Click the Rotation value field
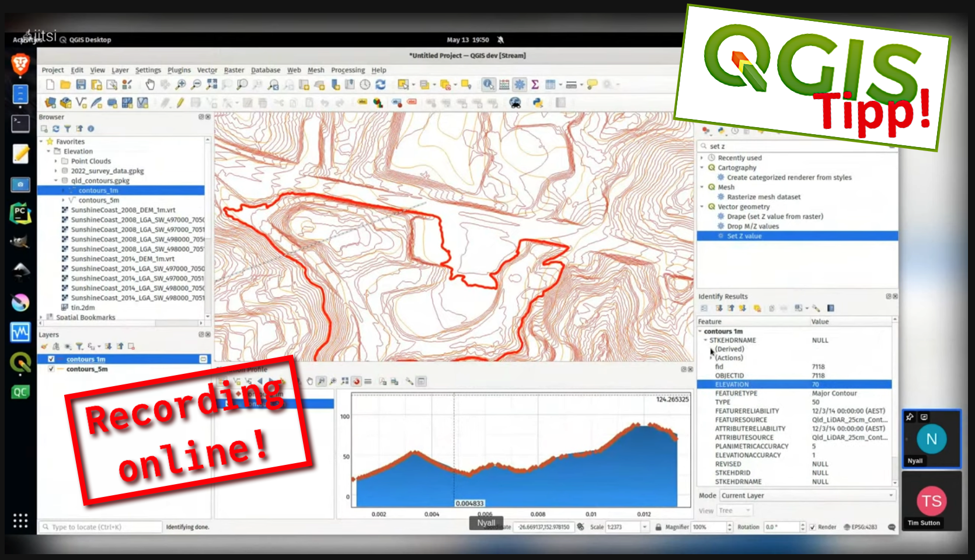 point(781,527)
